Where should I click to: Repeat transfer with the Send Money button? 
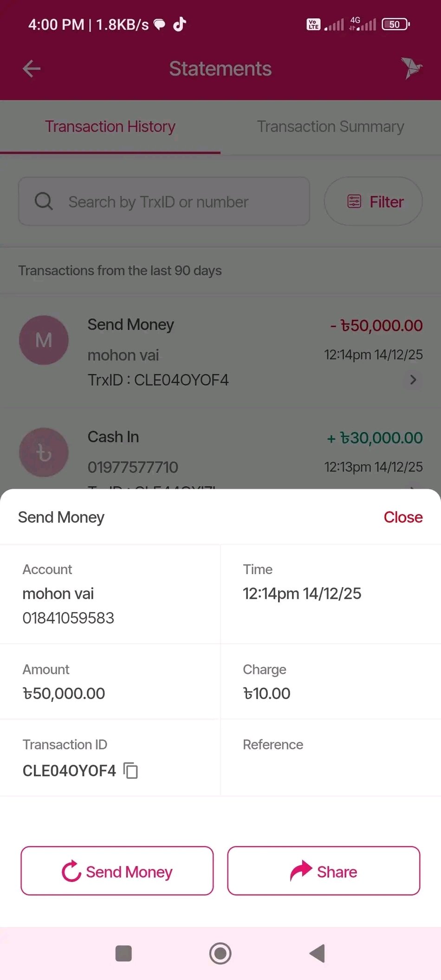[x=117, y=871]
